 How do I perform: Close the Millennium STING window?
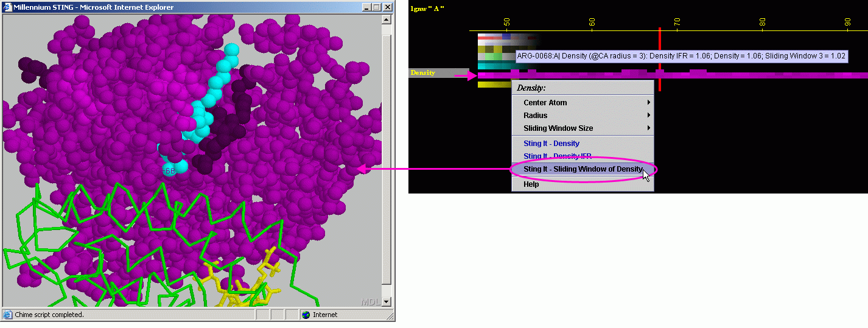[x=387, y=7]
